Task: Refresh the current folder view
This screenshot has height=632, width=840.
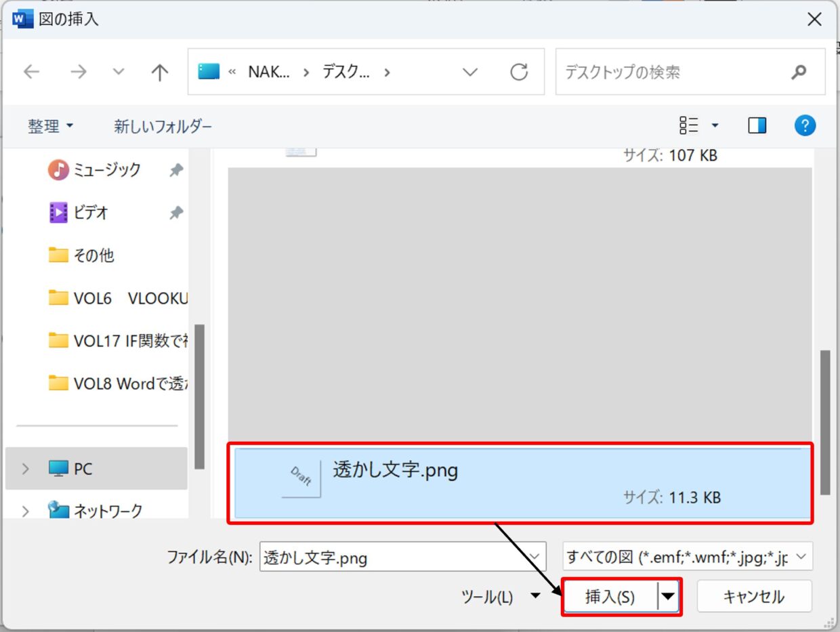Action: point(519,72)
